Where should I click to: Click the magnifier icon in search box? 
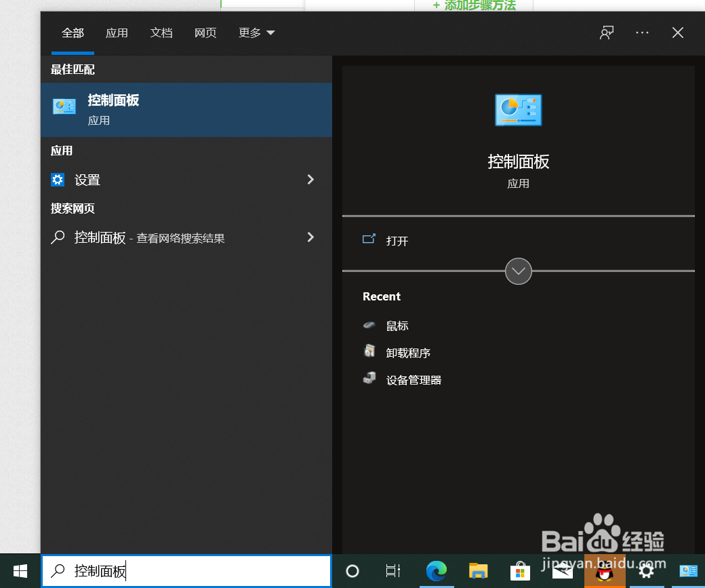point(58,570)
